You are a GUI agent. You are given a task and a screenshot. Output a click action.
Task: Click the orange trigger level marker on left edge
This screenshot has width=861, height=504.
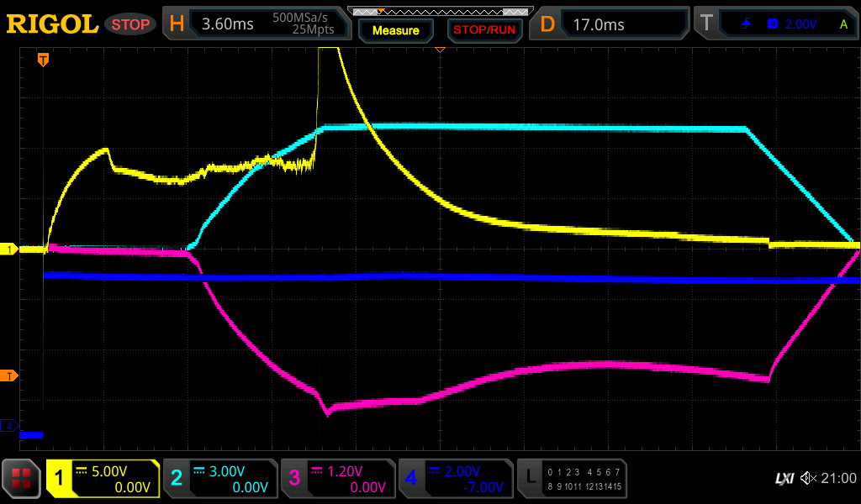[x=9, y=375]
